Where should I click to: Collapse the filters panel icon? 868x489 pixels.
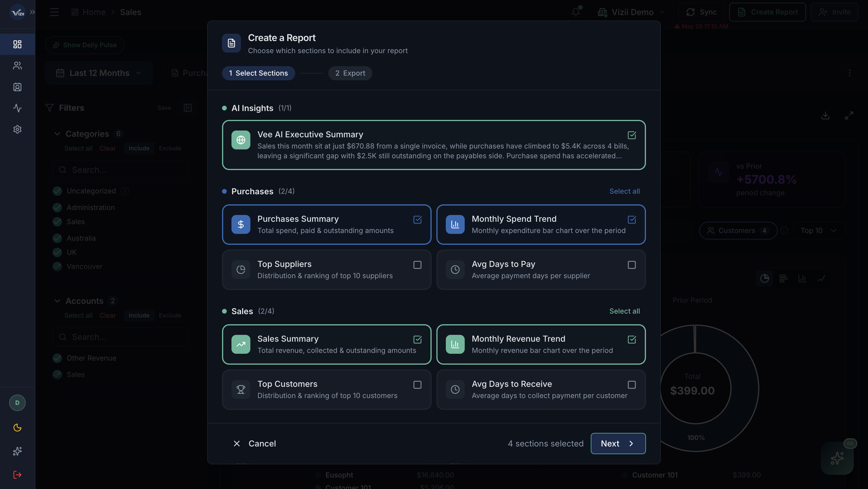188,108
